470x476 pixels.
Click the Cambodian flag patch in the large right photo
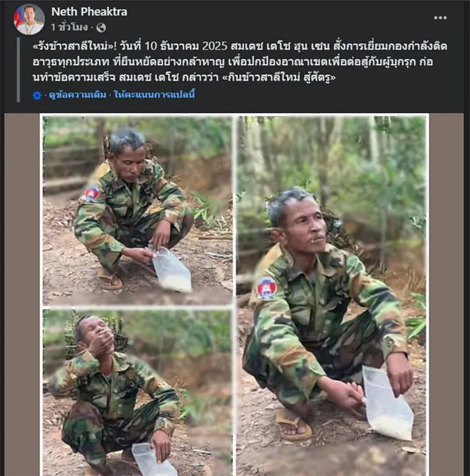(x=267, y=288)
